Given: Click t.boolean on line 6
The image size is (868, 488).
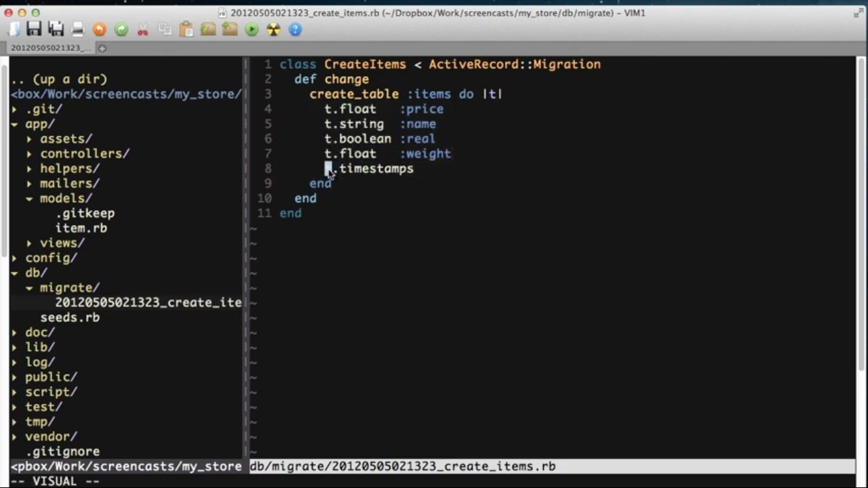Looking at the screenshot, I should [357, 139].
